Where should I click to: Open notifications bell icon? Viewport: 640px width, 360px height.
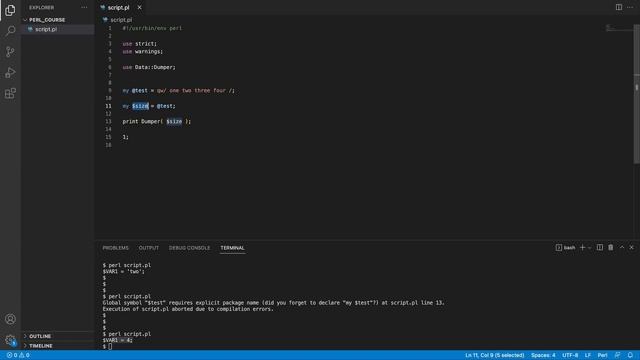coord(630,355)
